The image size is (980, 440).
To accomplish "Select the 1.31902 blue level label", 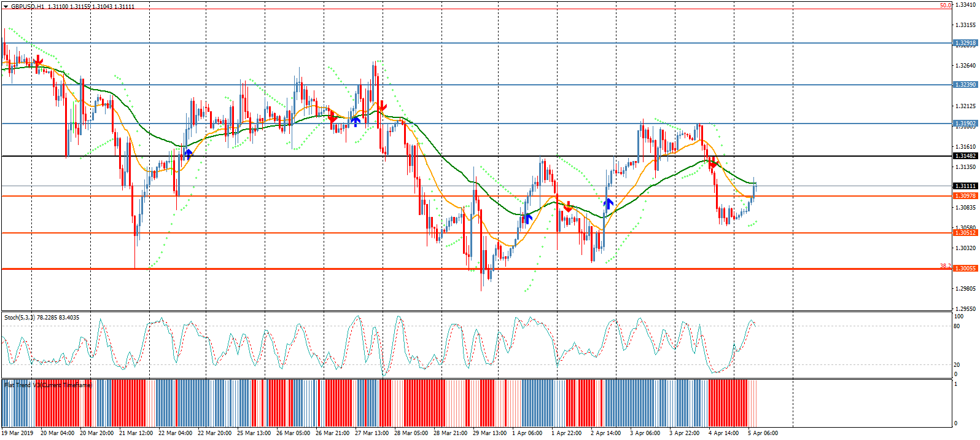I will coord(964,124).
